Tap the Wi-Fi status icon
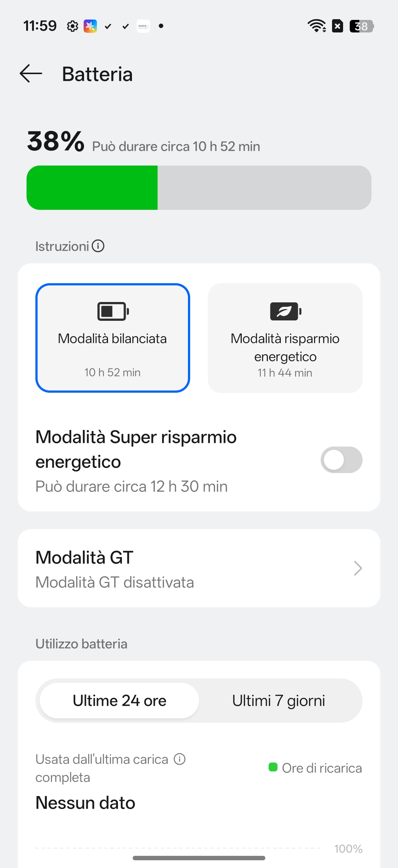The height and width of the screenshot is (868, 398). click(317, 26)
